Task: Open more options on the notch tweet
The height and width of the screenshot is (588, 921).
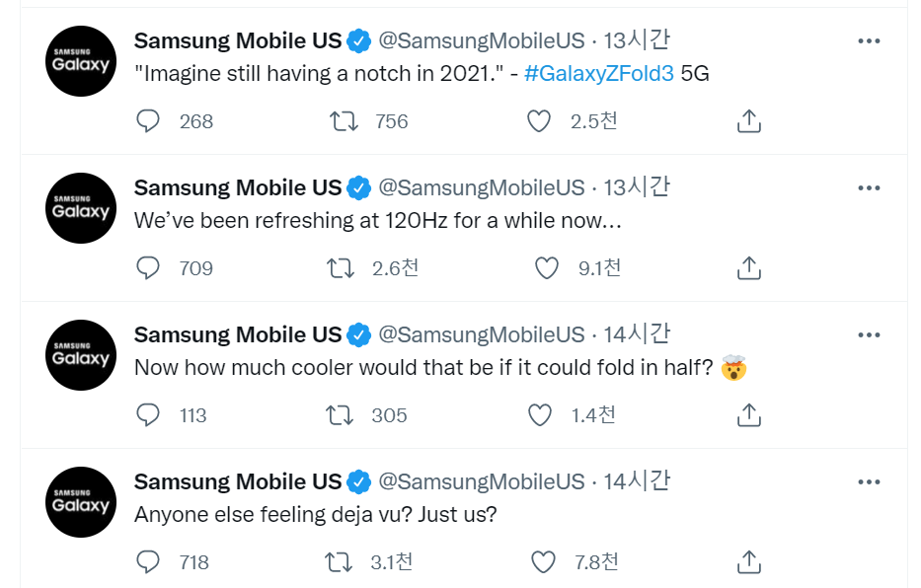Action: (x=869, y=40)
